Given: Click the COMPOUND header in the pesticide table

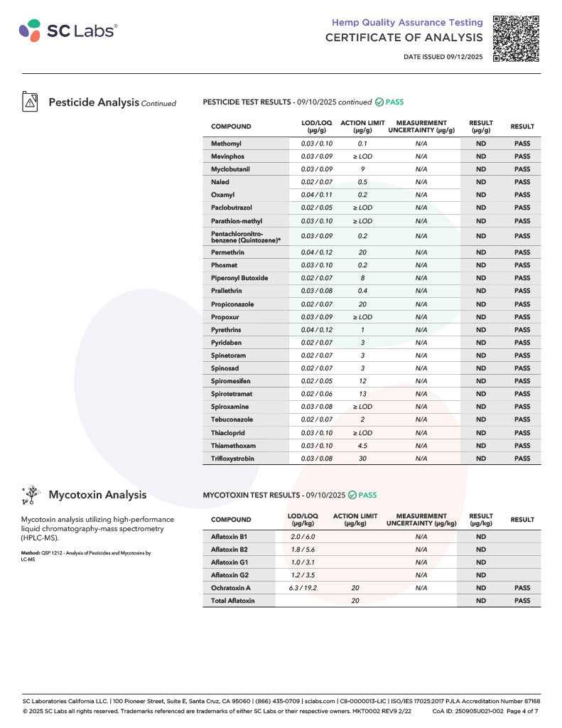Looking at the screenshot, I should (x=231, y=127).
